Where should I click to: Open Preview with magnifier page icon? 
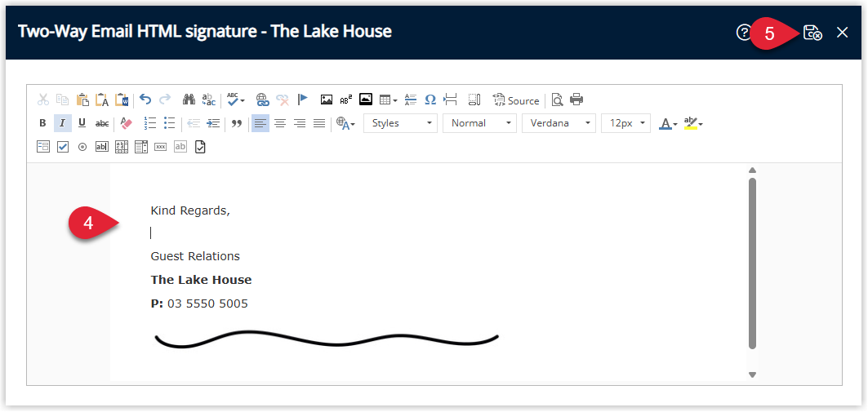(557, 100)
